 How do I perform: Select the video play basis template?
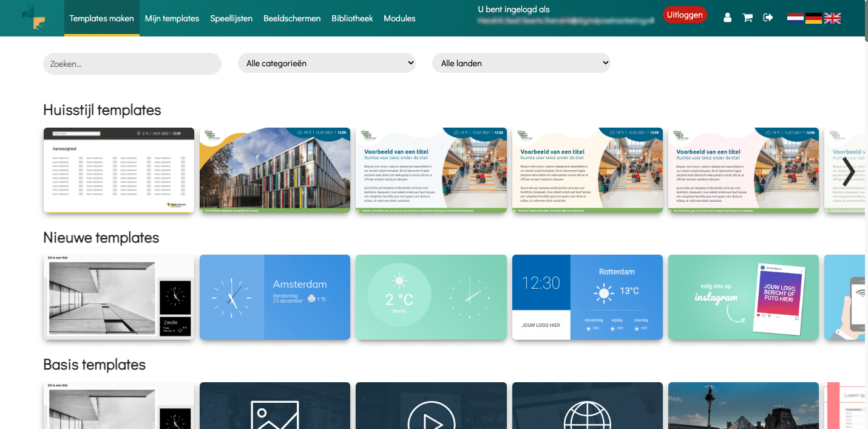pos(431,406)
